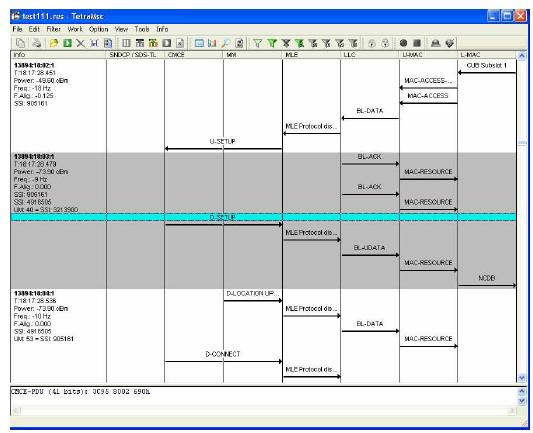The image size is (533, 433).
Task: Open the Filter menu
Action: point(53,29)
